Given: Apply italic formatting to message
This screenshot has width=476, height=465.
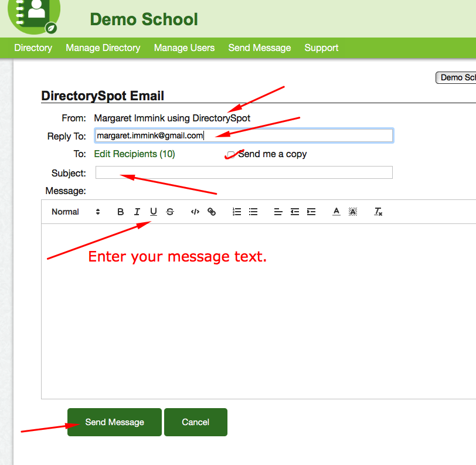Looking at the screenshot, I should coord(137,212).
